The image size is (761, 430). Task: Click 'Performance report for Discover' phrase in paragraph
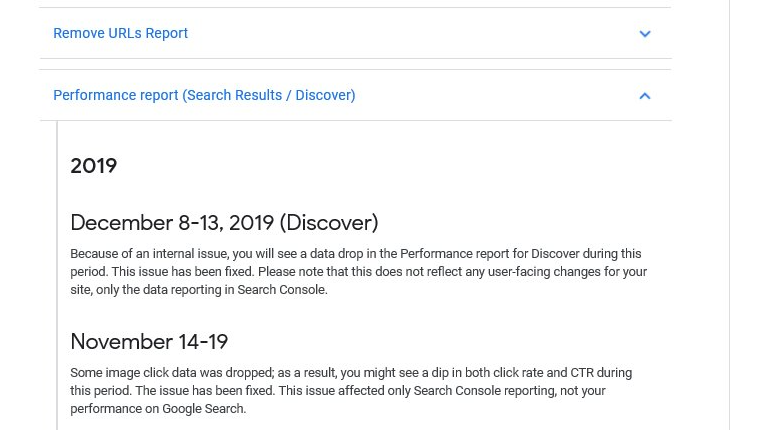(490, 254)
